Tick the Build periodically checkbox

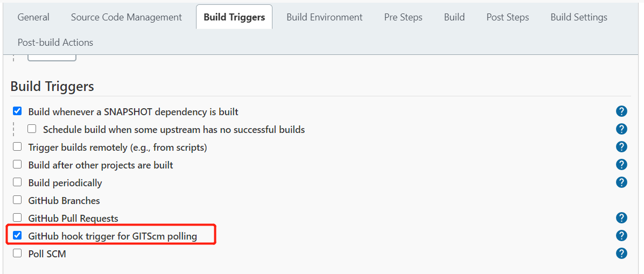[x=17, y=182]
